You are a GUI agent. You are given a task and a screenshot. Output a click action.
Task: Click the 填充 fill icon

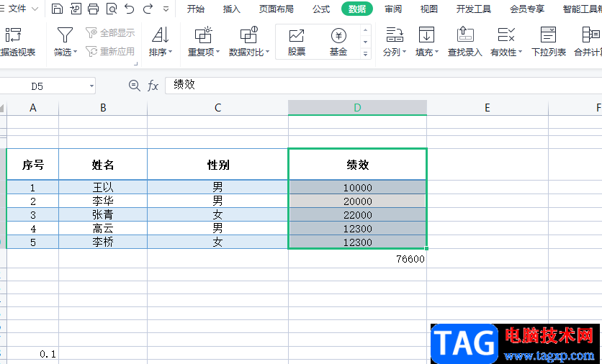point(426,35)
